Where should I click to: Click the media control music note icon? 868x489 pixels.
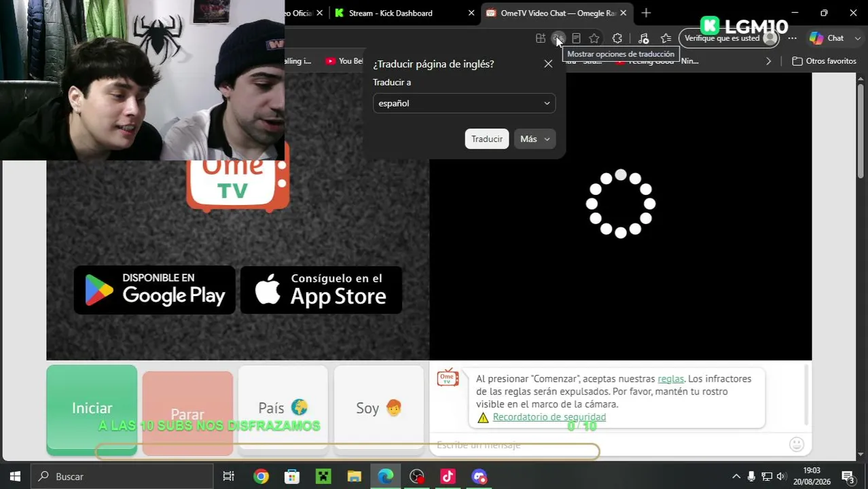tap(643, 38)
